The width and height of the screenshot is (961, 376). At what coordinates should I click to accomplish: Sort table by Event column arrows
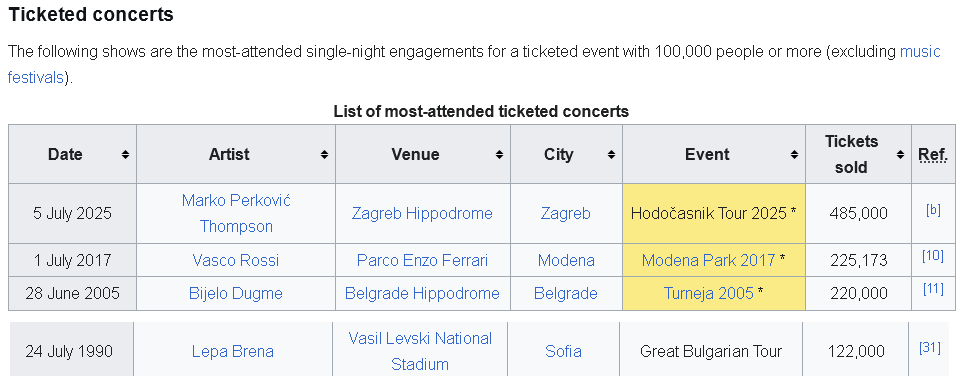(x=794, y=155)
